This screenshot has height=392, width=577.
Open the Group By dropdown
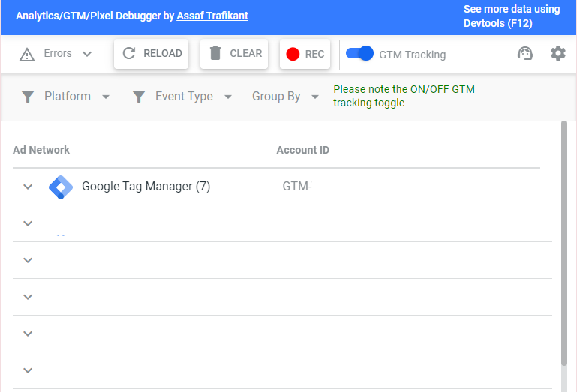click(x=285, y=97)
